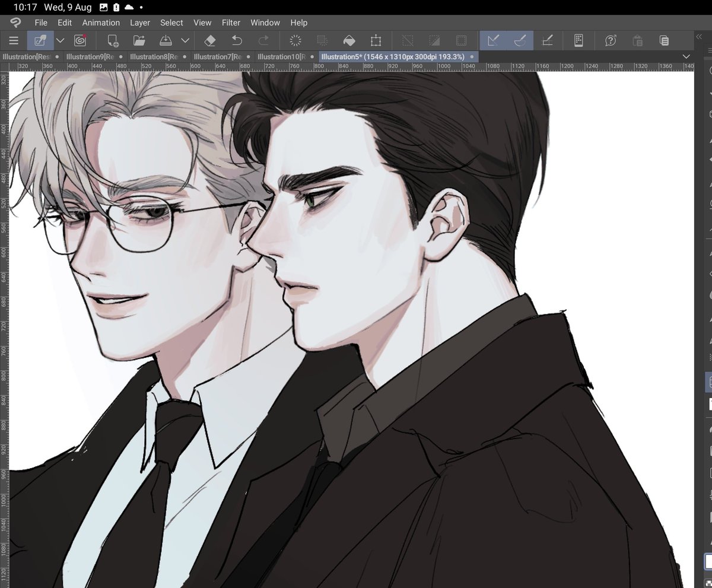Open the Help menu
Image resolution: width=712 pixels, height=588 pixels.
[x=299, y=23]
